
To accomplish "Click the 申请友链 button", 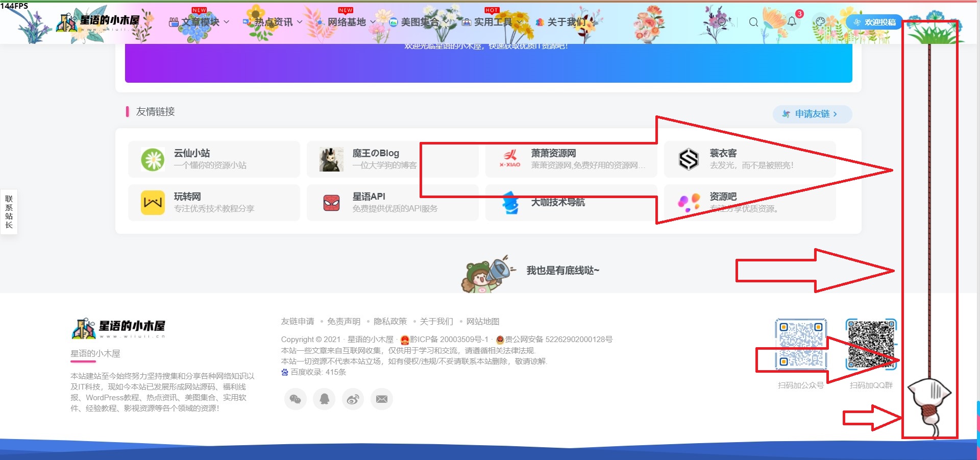I will click(x=812, y=114).
